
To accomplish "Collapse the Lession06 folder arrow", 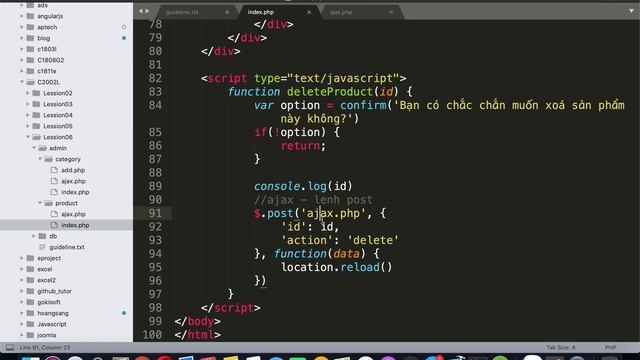I will (28, 137).
